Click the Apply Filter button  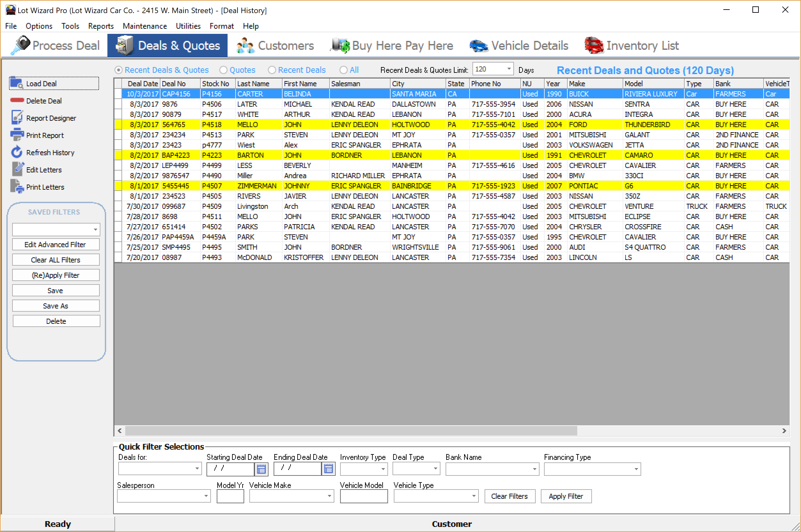pyautogui.click(x=566, y=496)
